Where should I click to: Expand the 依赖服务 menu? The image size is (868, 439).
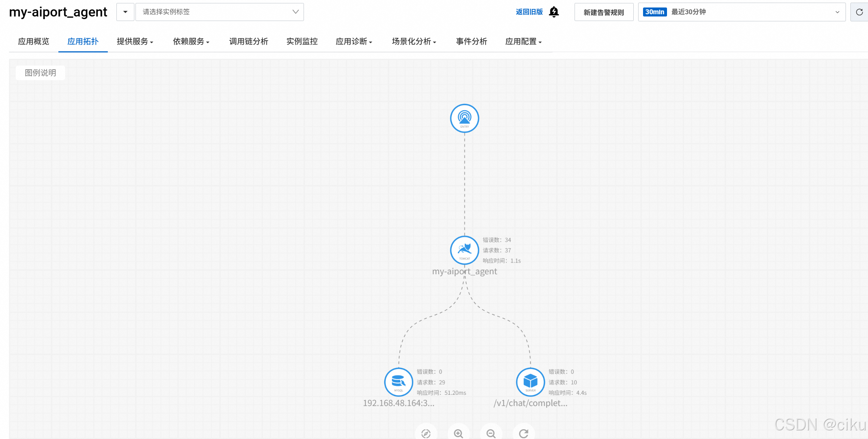191,42
